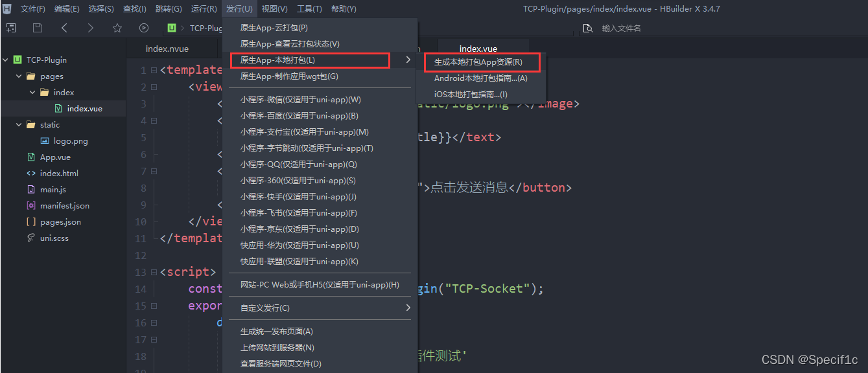This screenshot has height=373, width=868.
Task: Collapse the script block fold at line 13
Action: click(x=154, y=272)
